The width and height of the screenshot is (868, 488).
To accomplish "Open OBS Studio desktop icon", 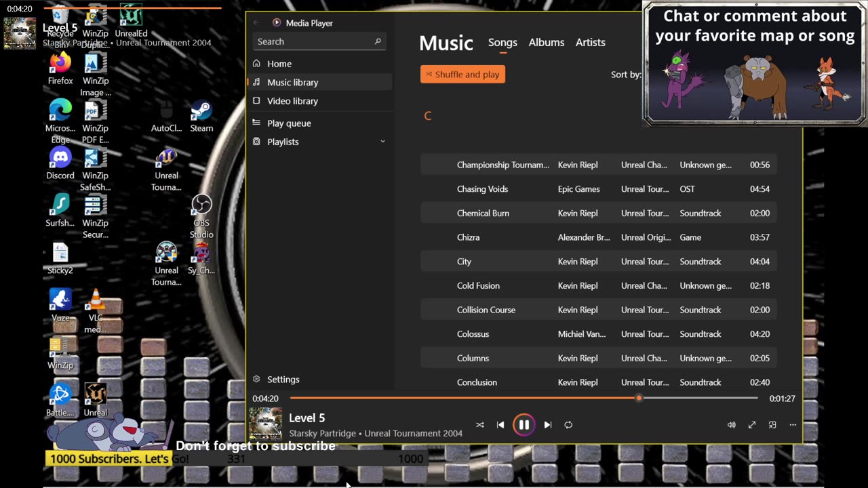I will click(x=201, y=217).
